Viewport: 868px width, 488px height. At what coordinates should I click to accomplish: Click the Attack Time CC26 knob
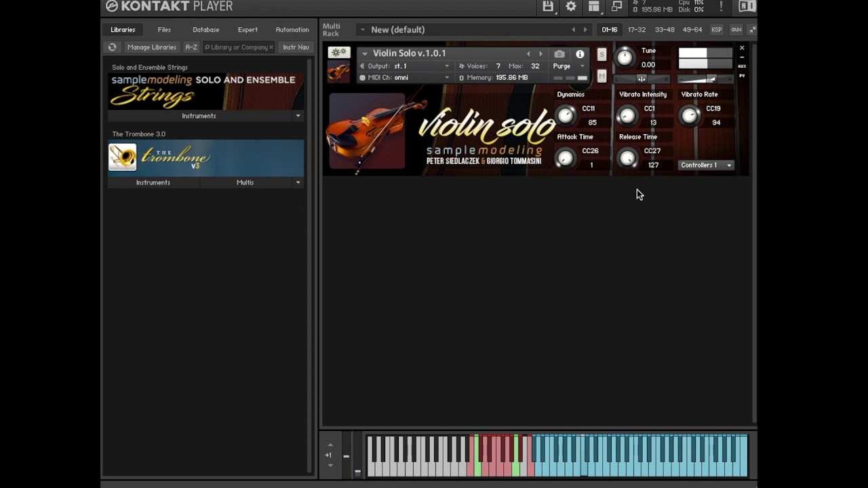[565, 159]
